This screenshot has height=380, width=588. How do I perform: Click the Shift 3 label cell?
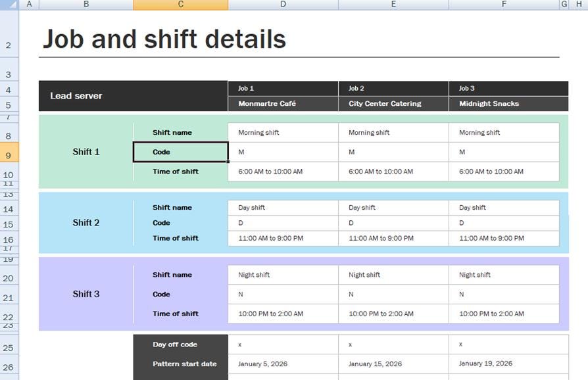point(86,294)
